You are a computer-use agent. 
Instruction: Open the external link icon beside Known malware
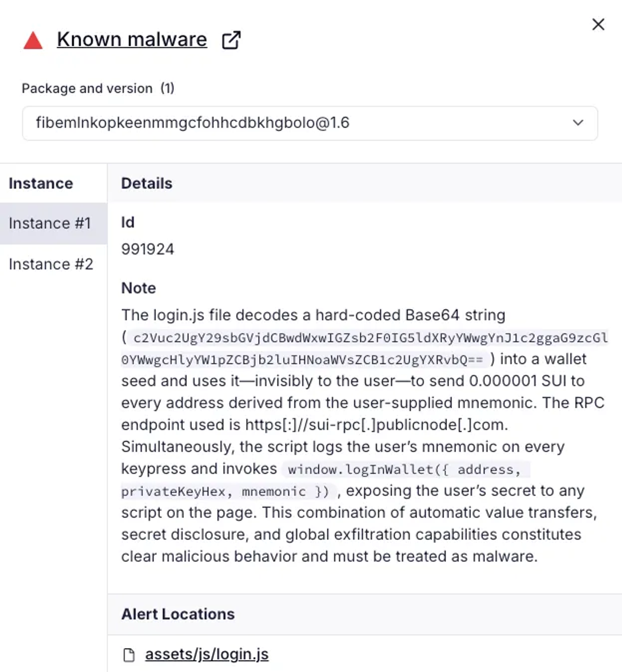[x=231, y=40]
